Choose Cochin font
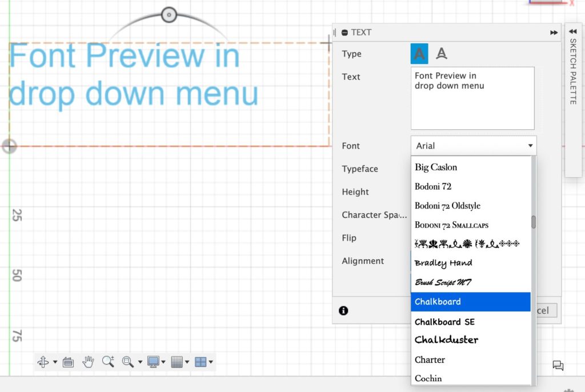Screen dimensions: 585x392 point(471,378)
